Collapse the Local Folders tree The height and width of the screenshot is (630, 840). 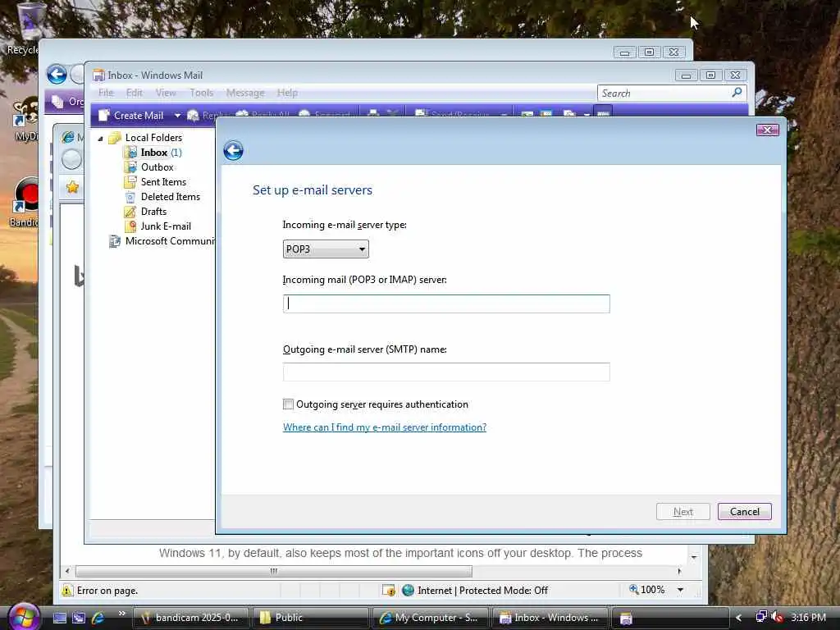100,138
